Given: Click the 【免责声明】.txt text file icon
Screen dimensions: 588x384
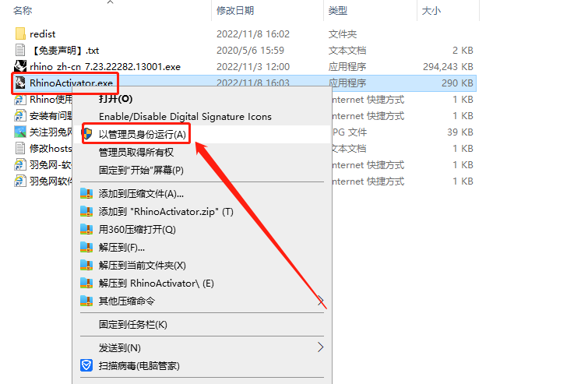Looking at the screenshot, I should pyautogui.click(x=20, y=50).
